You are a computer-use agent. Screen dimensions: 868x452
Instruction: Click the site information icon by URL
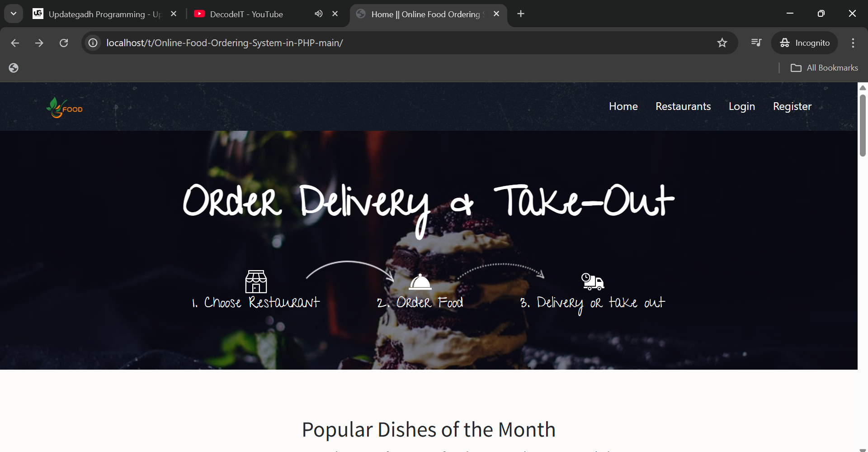pyautogui.click(x=93, y=43)
